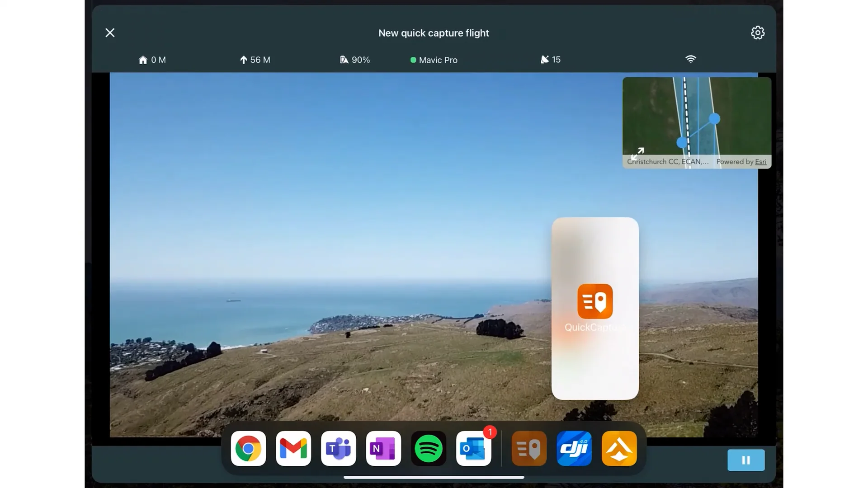Open the orange Site Scan dock app
The image size is (868, 488).
point(619,449)
